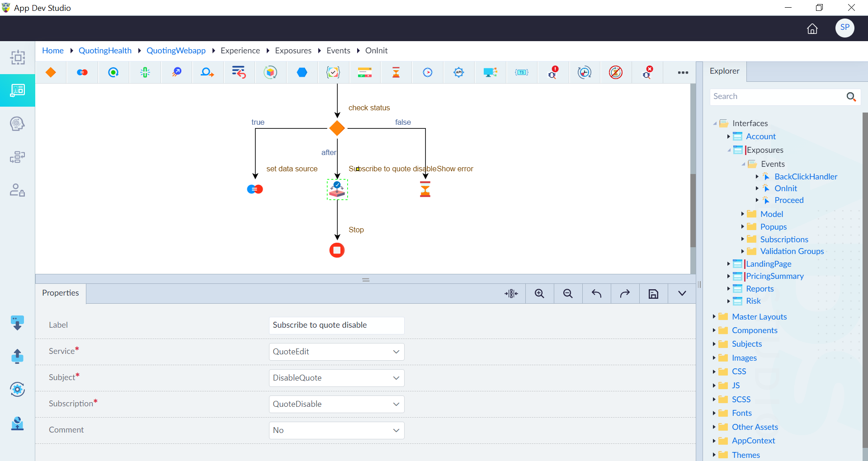868x461 pixels.
Task: Open the SP user profile avatar
Action: 844,28
